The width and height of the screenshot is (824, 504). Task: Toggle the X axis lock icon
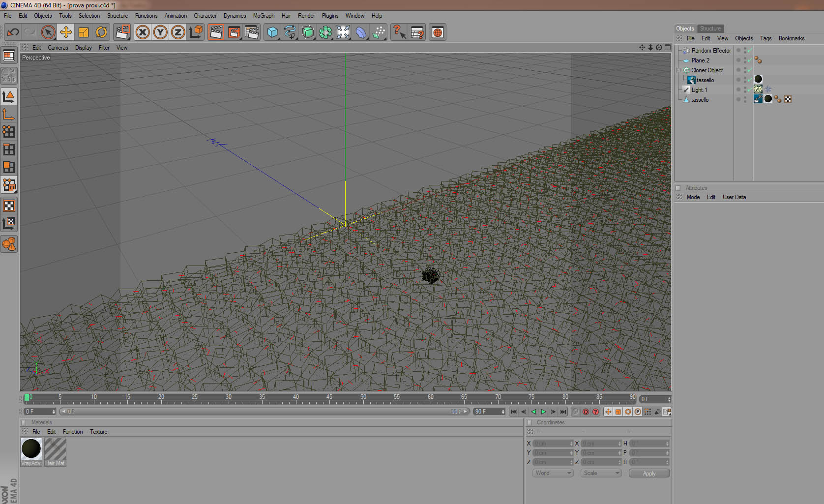(x=143, y=32)
